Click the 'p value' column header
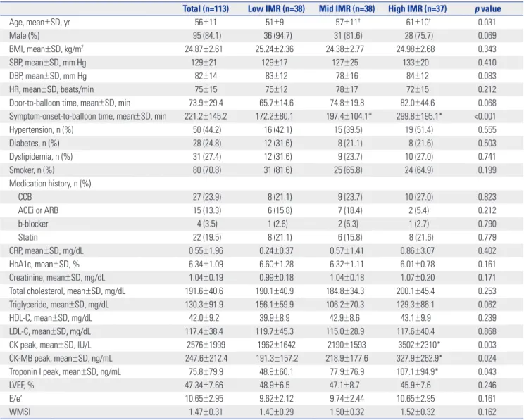The height and width of the screenshot is (420, 524). point(487,9)
